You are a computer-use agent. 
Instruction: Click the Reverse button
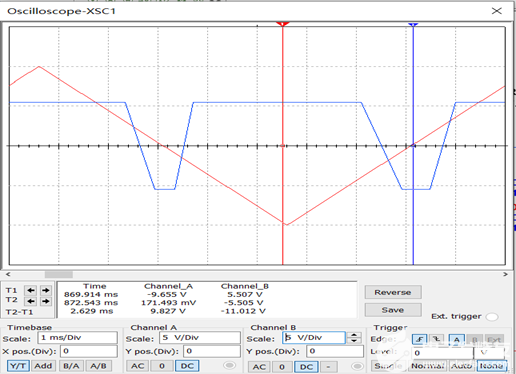click(393, 292)
